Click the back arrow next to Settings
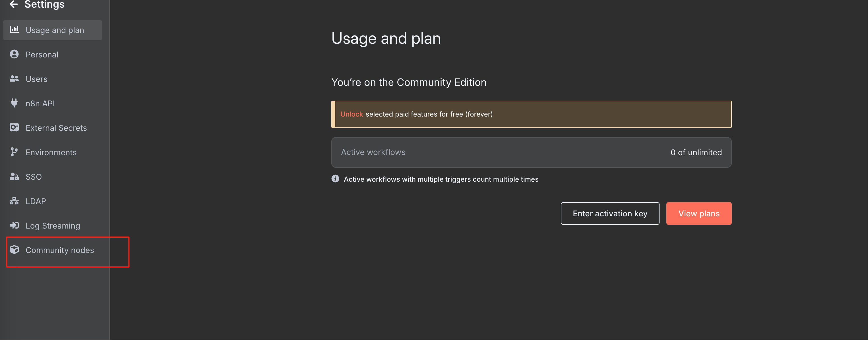 click(13, 4)
